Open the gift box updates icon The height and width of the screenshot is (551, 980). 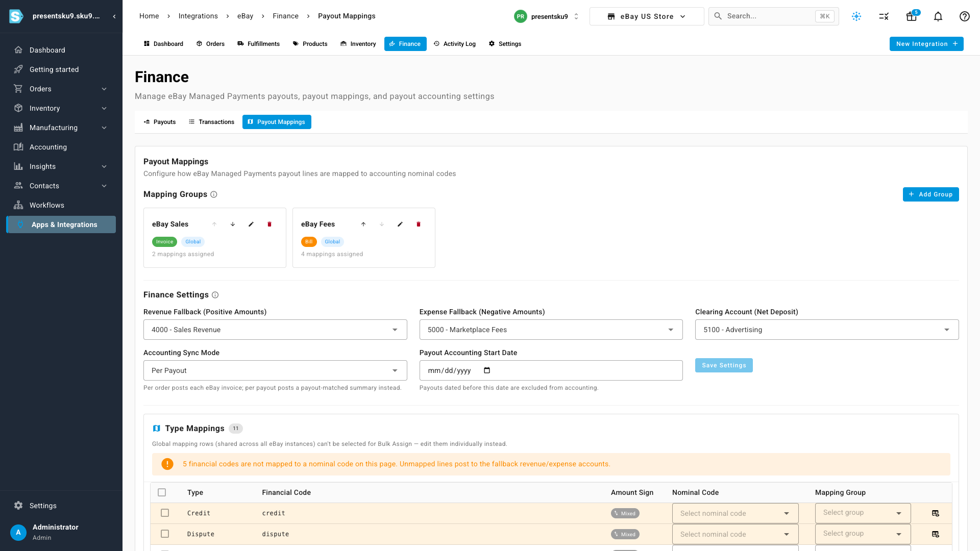coord(911,16)
